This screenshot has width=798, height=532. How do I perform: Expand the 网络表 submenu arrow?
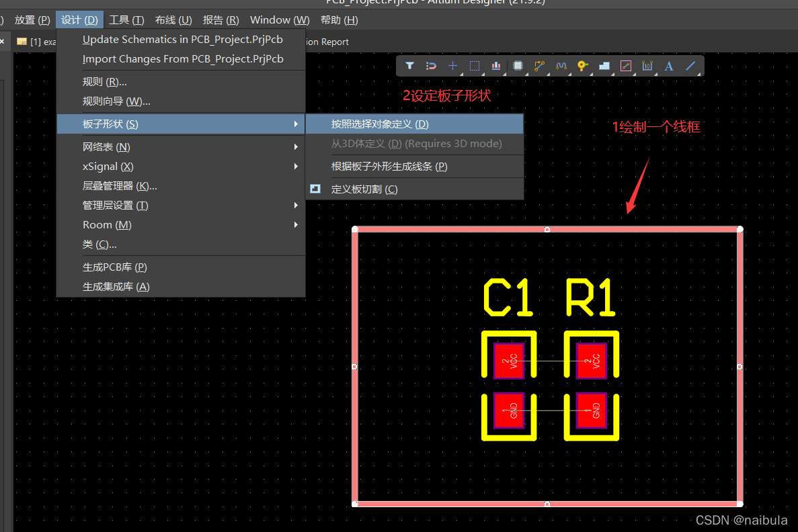point(296,147)
